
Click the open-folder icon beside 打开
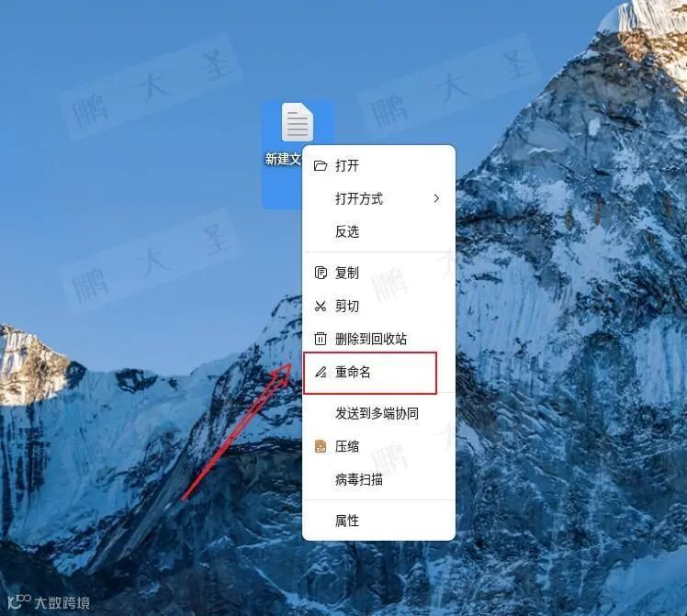[x=321, y=166]
